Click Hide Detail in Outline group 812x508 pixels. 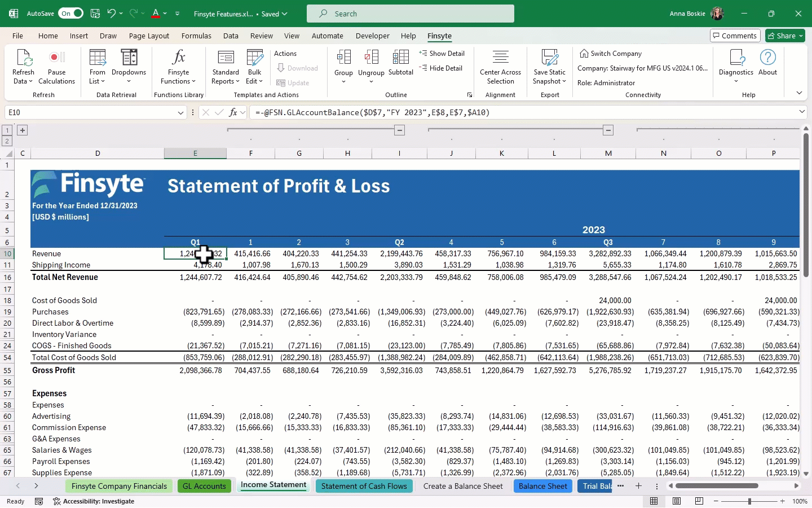tap(440, 68)
